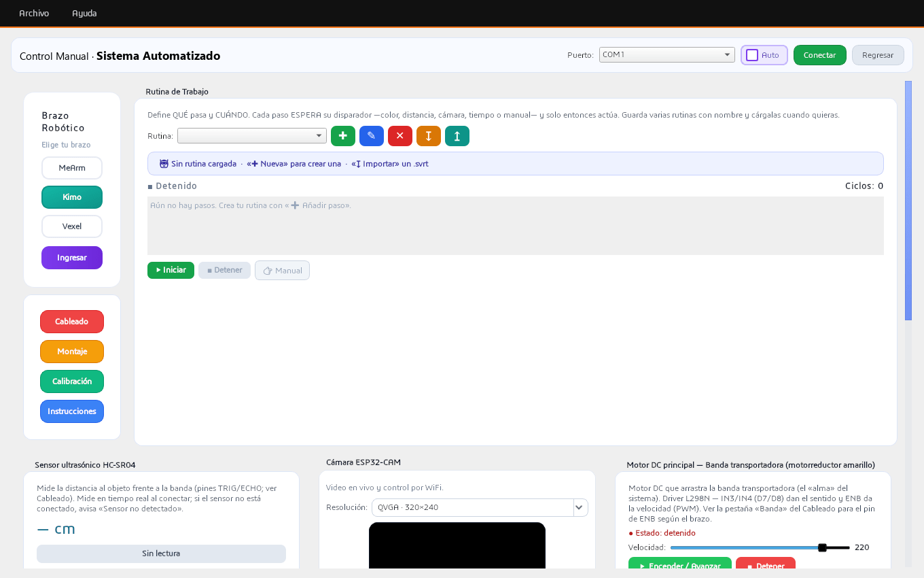Select the Kimo robotic arm
Image resolution: width=924 pixels, height=578 pixels.
72,197
